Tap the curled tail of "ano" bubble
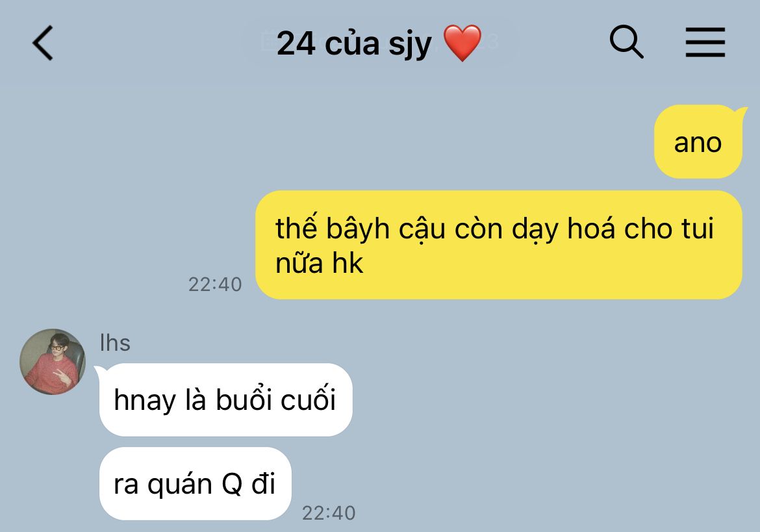The image size is (760, 532). point(739,114)
